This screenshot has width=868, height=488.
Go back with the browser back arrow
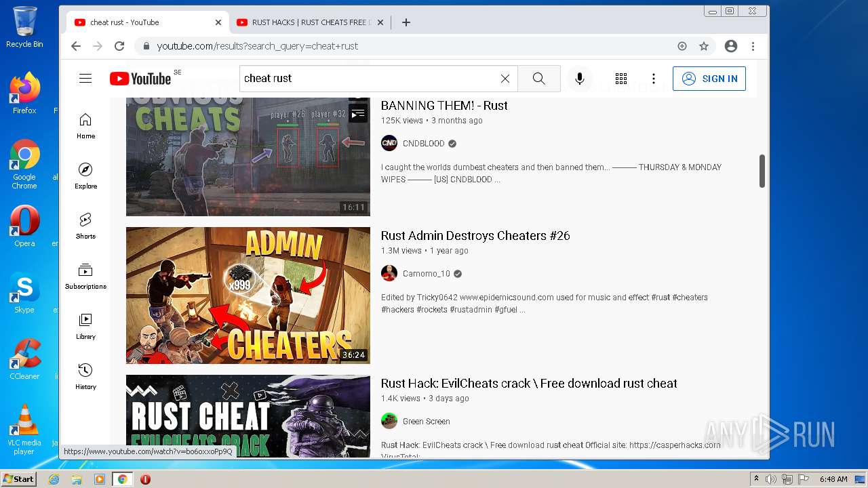[x=76, y=46]
